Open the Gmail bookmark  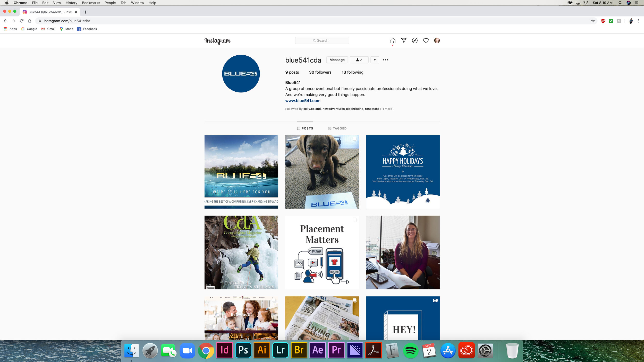point(48,29)
